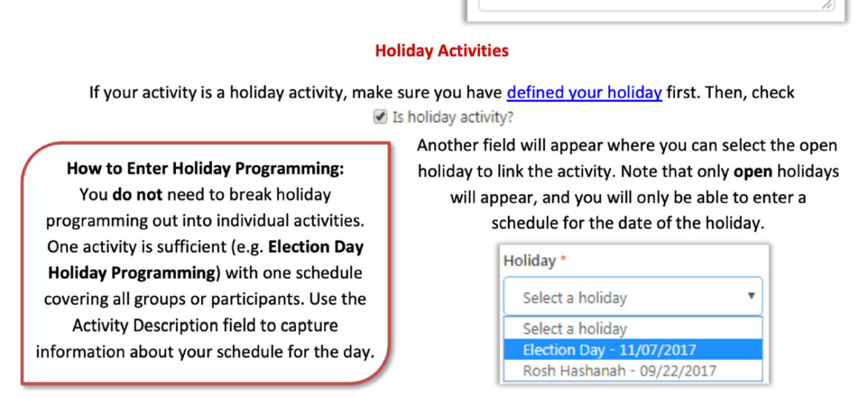The image size is (868, 398).
Task: Click the red required asterisk beside Holiday
Action: tap(563, 261)
